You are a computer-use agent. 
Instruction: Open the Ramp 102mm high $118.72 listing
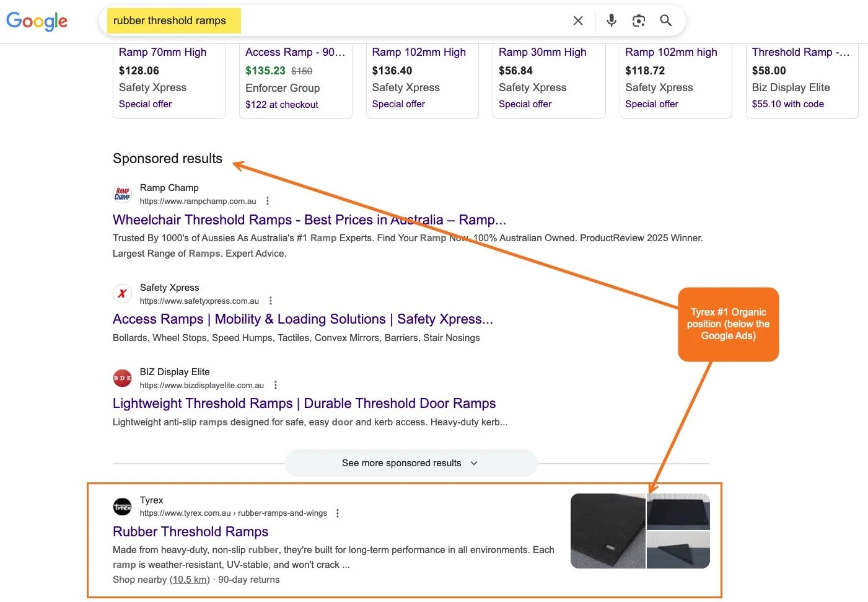tap(671, 52)
